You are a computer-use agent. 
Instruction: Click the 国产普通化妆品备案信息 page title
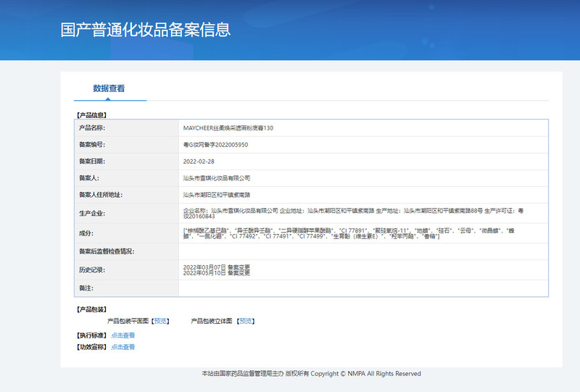pos(145,30)
